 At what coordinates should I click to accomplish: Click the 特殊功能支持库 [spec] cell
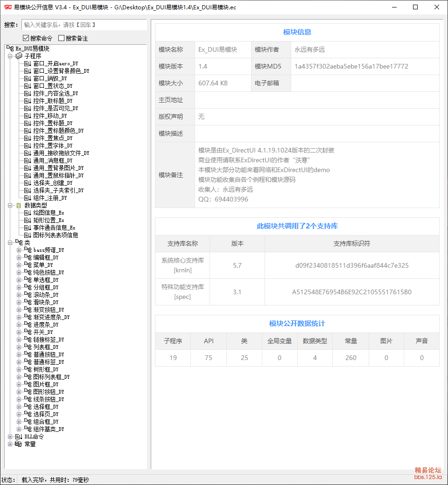point(182,291)
